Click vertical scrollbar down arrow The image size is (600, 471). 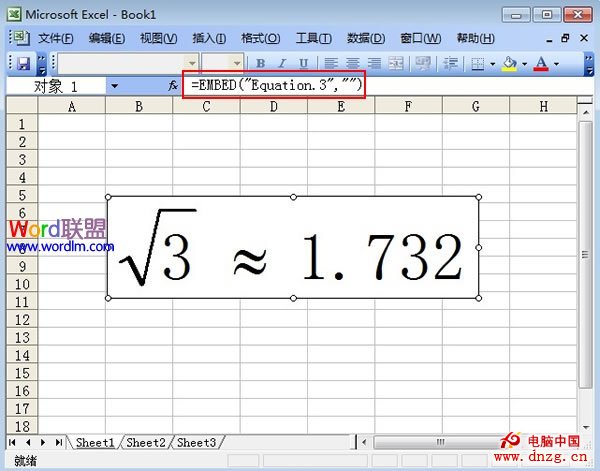click(585, 427)
